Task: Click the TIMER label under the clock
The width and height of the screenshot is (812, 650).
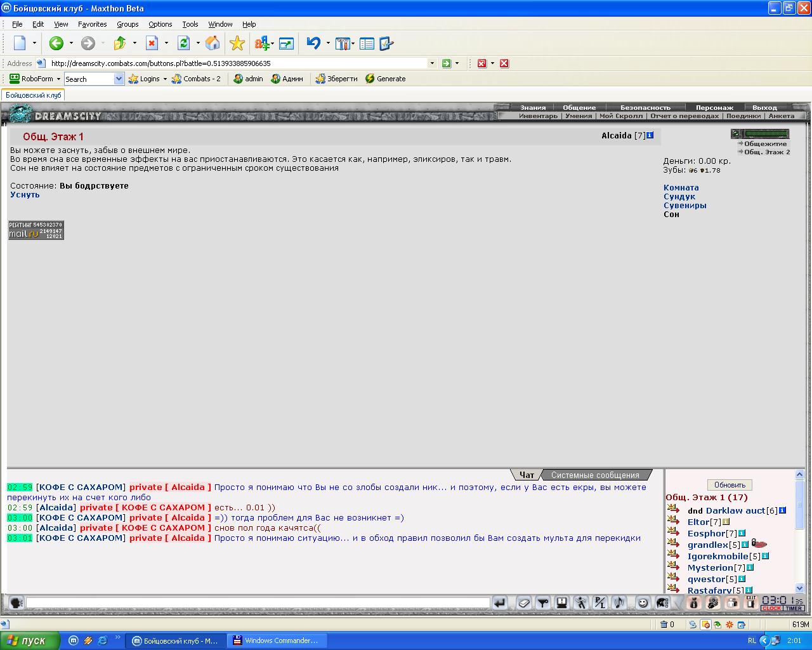Action: [x=794, y=608]
